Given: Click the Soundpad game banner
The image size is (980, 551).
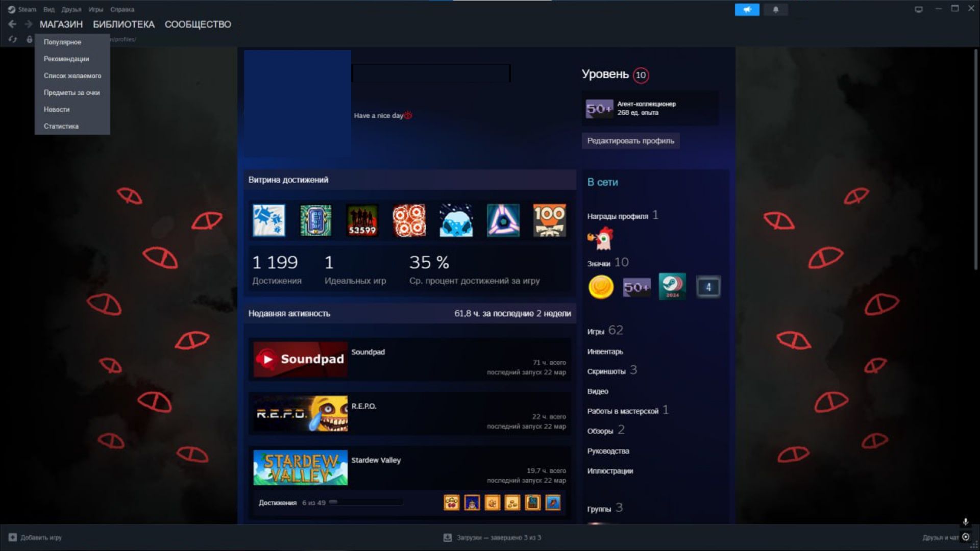Looking at the screenshot, I should [x=300, y=359].
